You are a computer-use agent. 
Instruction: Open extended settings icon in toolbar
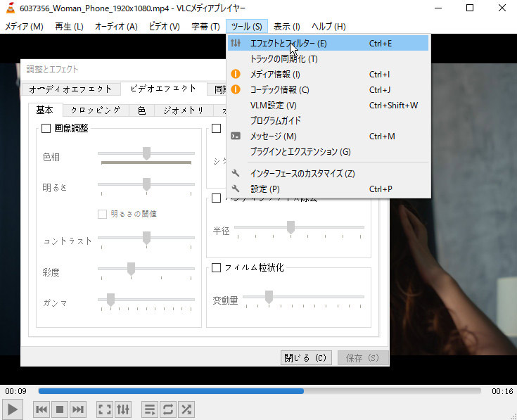coord(123,409)
